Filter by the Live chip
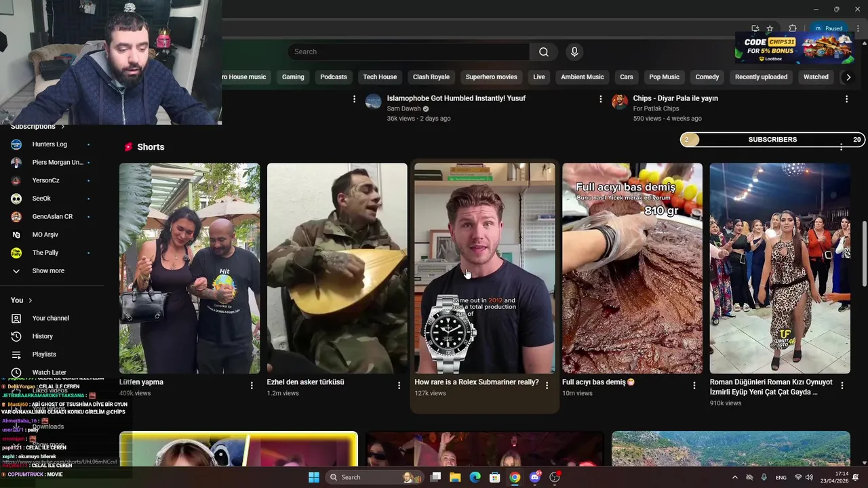Viewport: 868px width, 488px height. point(539,77)
